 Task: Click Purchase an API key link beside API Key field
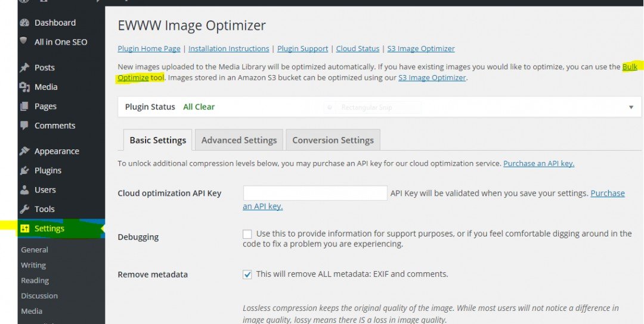[x=608, y=193]
